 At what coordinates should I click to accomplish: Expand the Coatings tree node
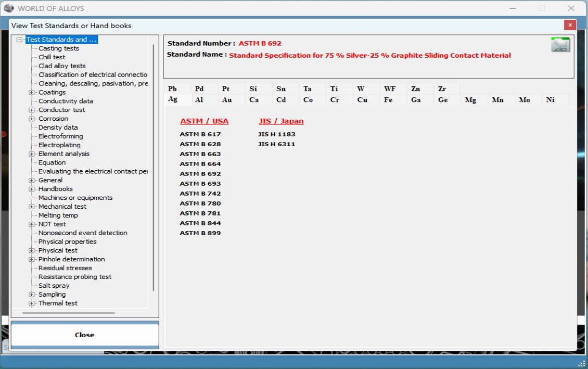(x=32, y=92)
